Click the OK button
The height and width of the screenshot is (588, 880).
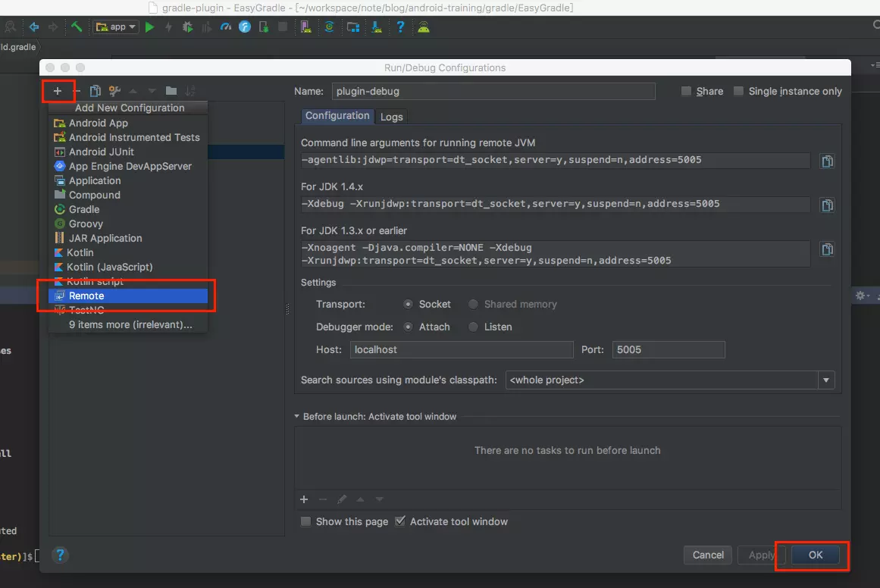(x=816, y=555)
